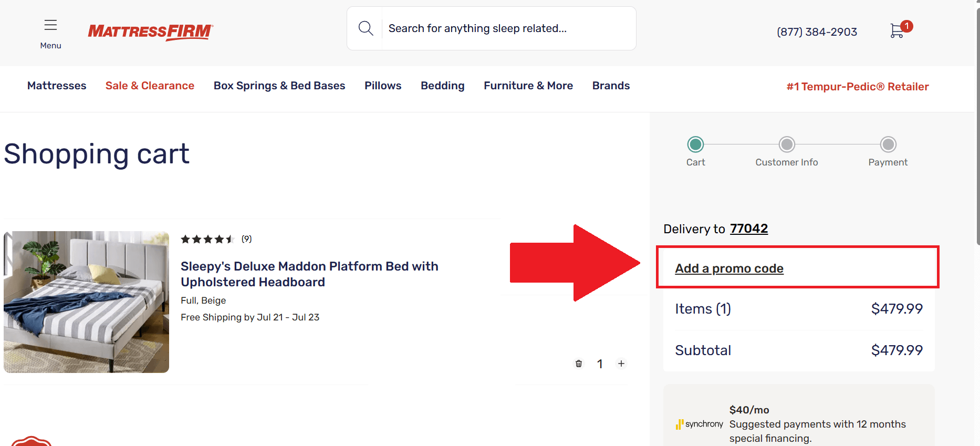Open Sale & Clearance menu

tap(150, 86)
